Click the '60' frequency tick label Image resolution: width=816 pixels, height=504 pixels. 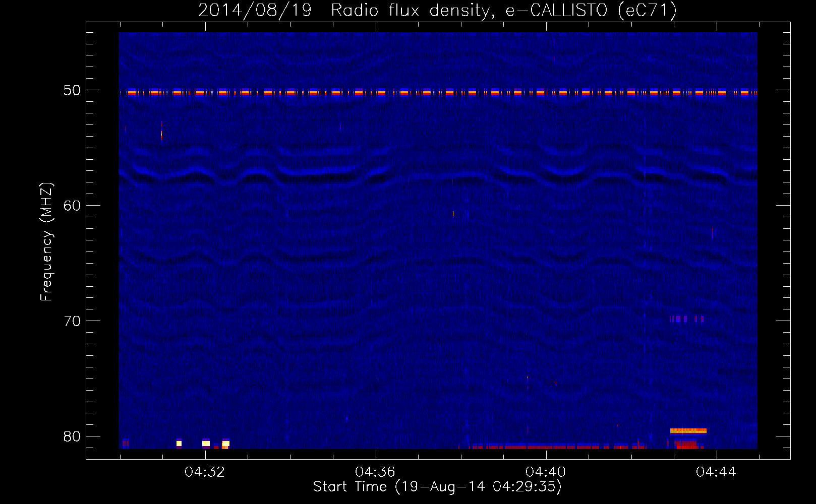pos(72,206)
